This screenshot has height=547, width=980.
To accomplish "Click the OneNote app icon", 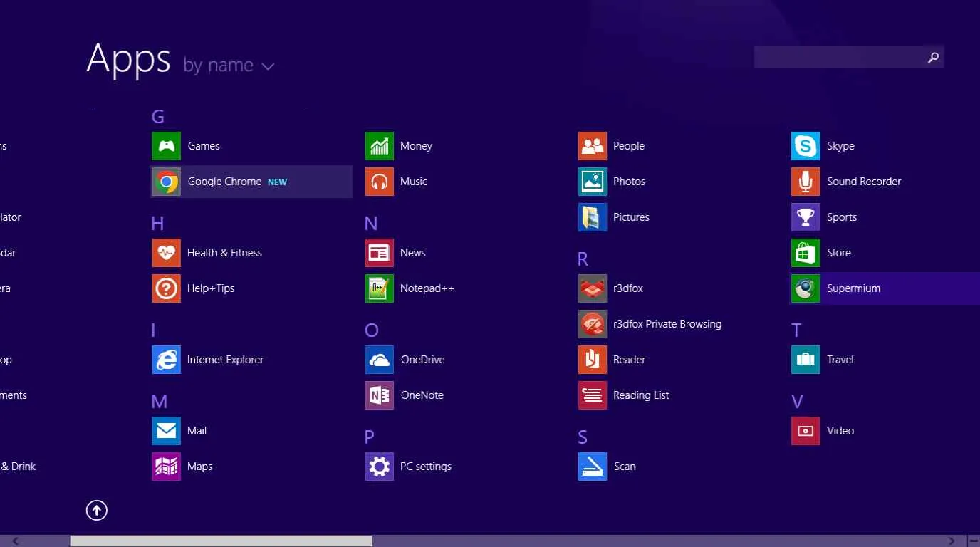I will 380,395.
